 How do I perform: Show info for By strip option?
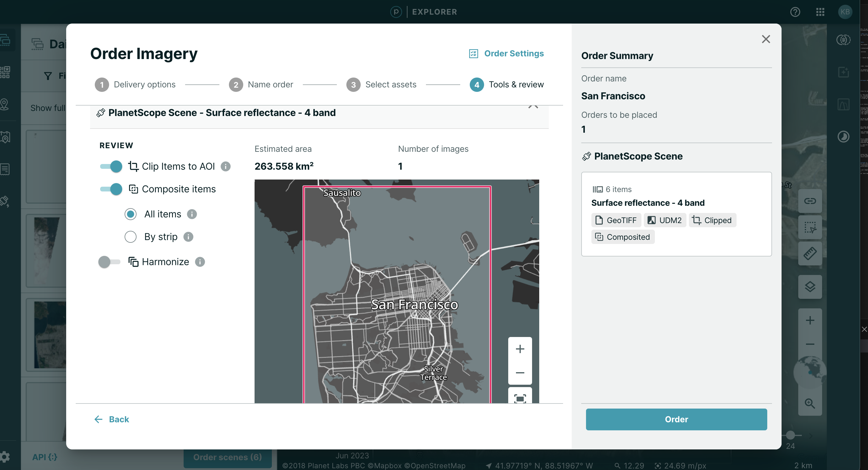click(x=188, y=237)
